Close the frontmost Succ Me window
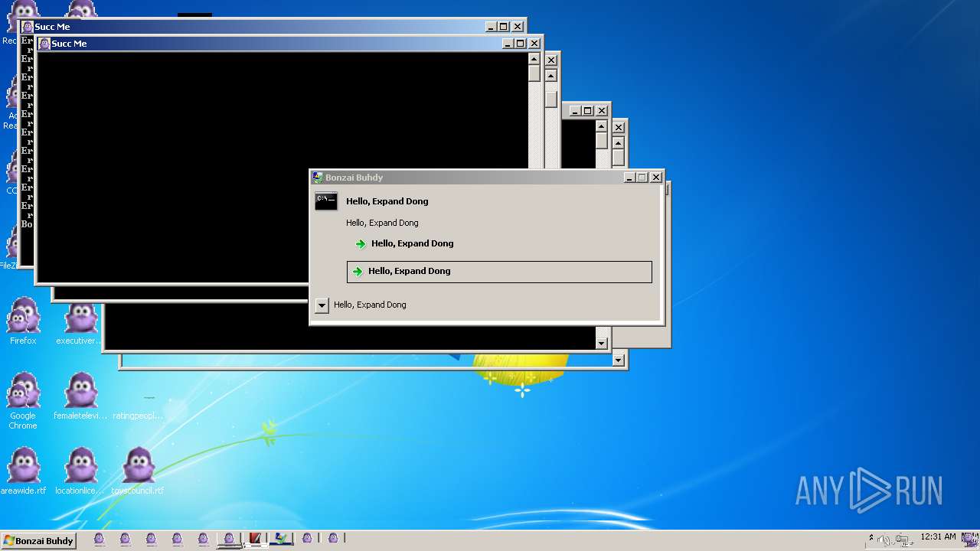 pyautogui.click(x=534, y=44)
